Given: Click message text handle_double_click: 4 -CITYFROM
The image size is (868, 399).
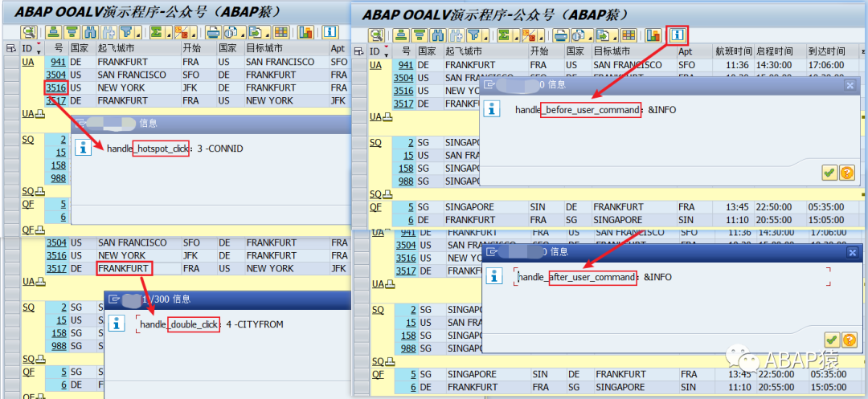Looking at the screenshot, I should click(x=211, y=324).
